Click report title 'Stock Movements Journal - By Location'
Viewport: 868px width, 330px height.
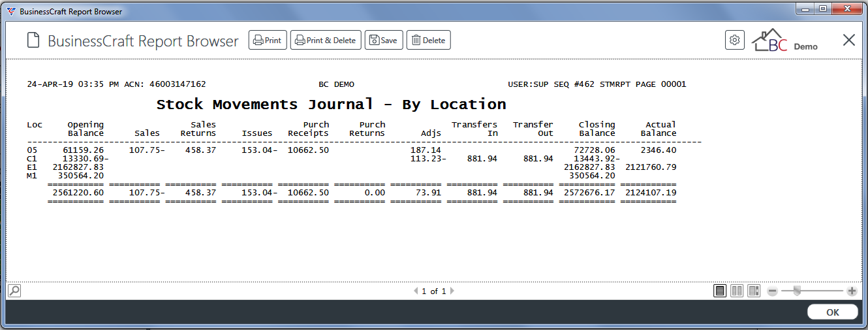tap(332, 105)
